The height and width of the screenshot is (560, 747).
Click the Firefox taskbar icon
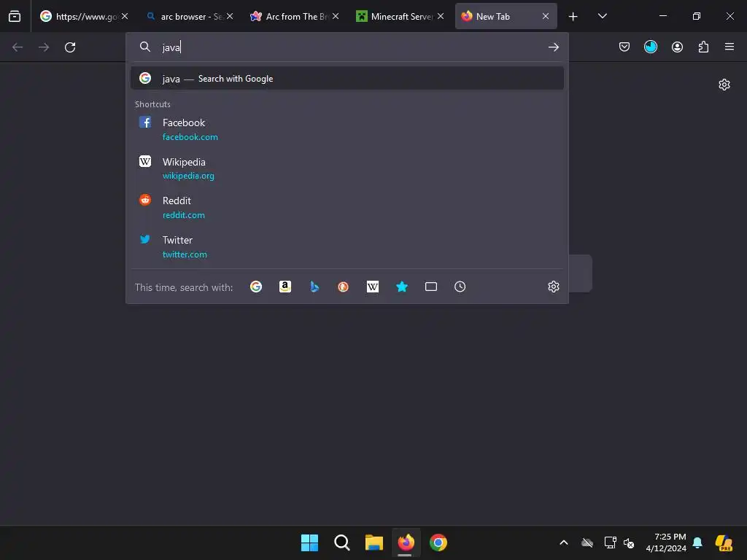[406, 542]
